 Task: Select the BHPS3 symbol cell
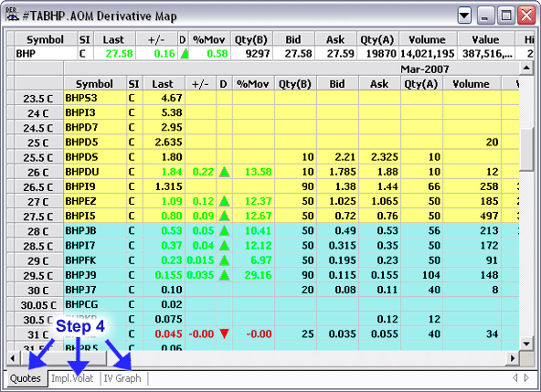tap(95, 98)
